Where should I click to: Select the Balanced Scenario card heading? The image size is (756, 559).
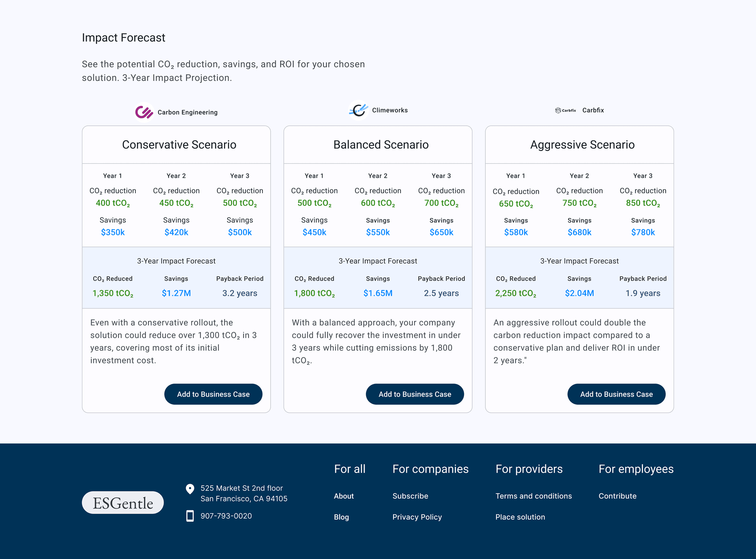coord(381,145)
